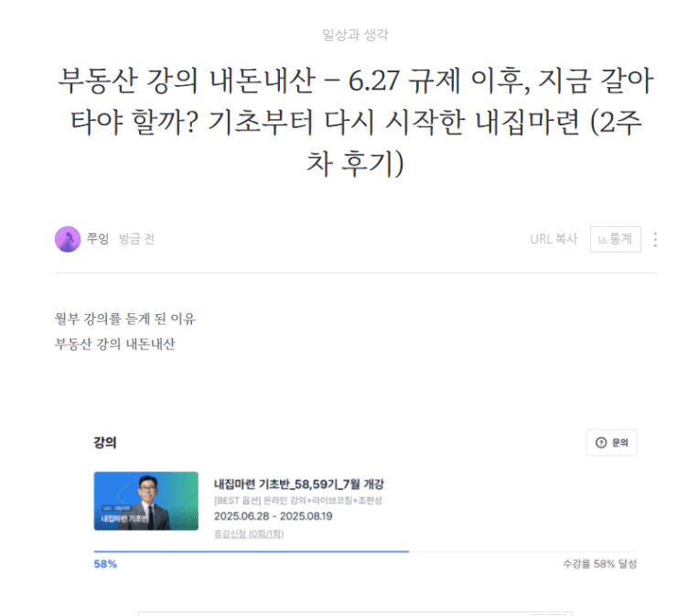The width and height of the screenshot is (698, 616).
Task: Click the course date range 2025.06.28 - 2025.08.19
Action: 273,516
